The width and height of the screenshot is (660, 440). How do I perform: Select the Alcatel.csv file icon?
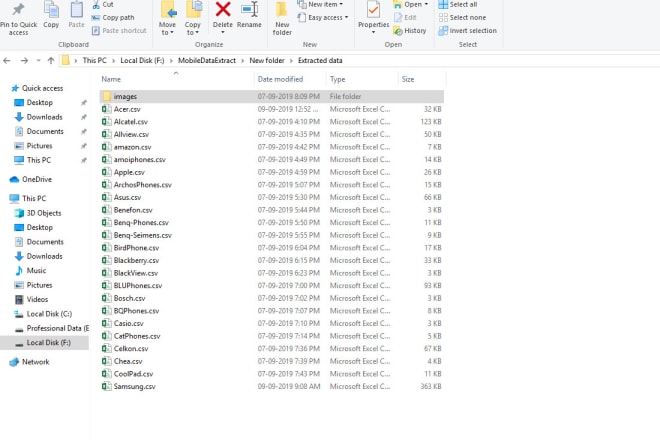click(106, 122)
